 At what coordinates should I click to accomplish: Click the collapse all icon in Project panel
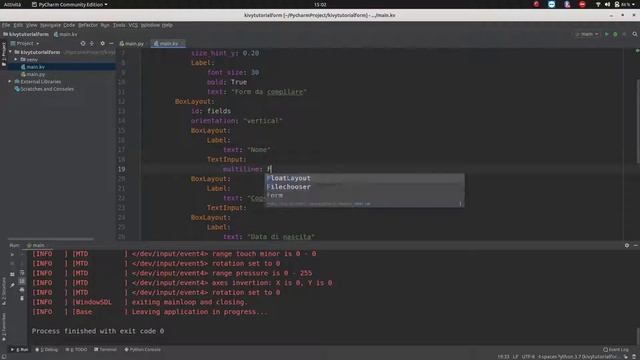pyautogui.click(x=92, y=43)
